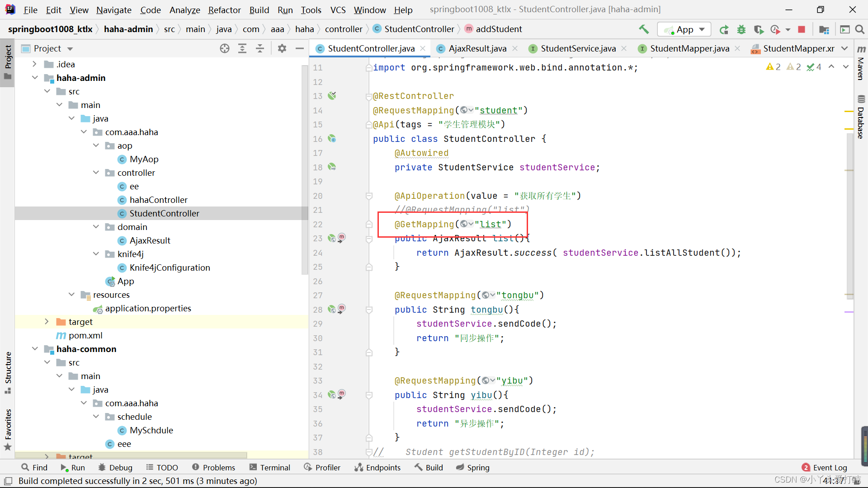Image resolution: width=868 pixels, height=488 pixels.
Task: Collapse the domain package
Action: 96,227
